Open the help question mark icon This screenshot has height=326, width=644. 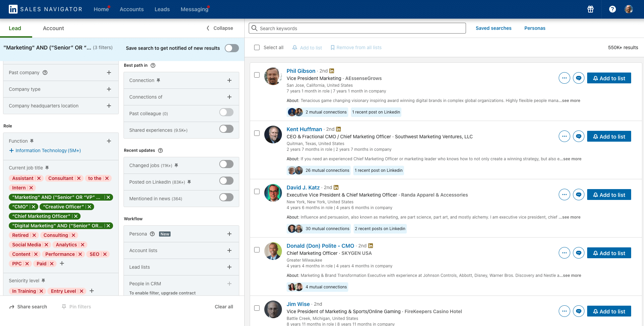(x=613, y=9)
